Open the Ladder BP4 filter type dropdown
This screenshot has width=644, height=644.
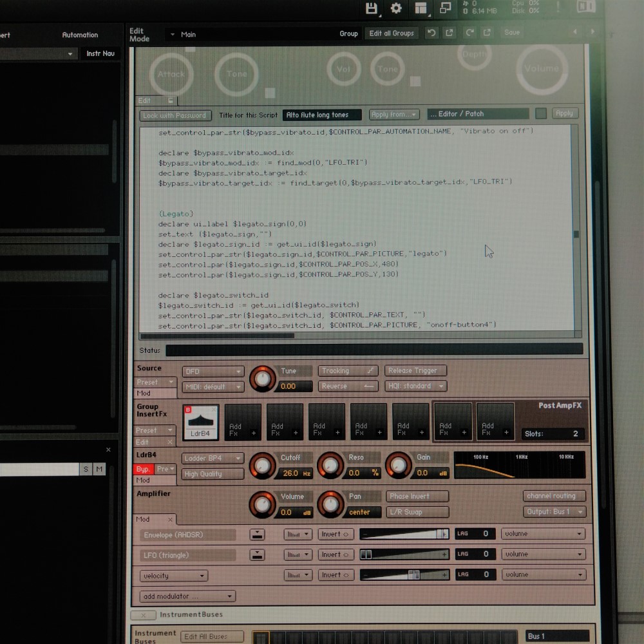213,459
